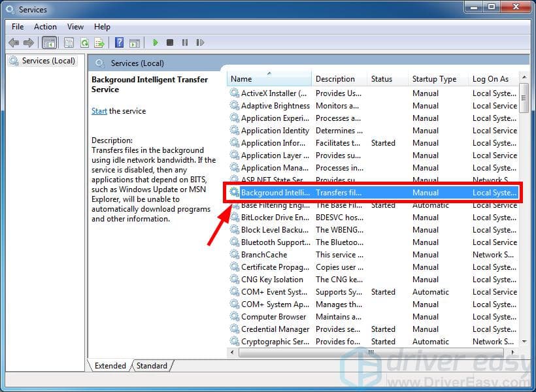Image resolution: width=536 pixels, height=392 pixels.
Task: Click the Back arrow toolbar icon
Action: [x=14, y=42]
